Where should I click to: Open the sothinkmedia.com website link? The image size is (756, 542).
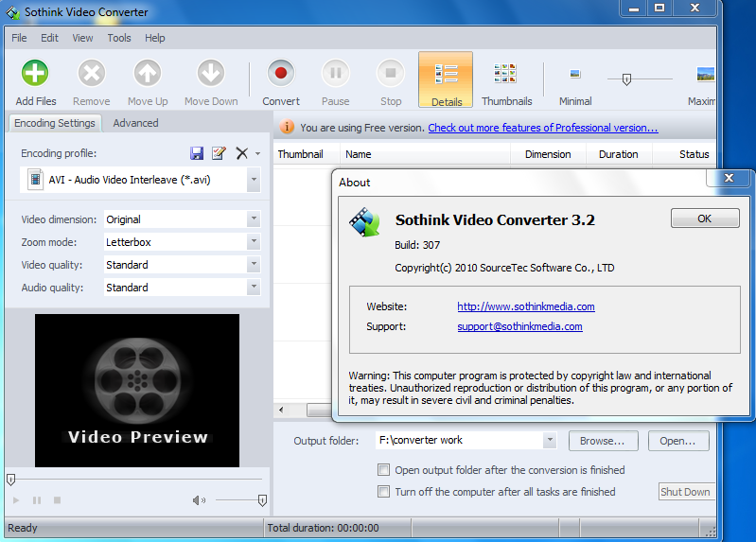tap(525, 306)
